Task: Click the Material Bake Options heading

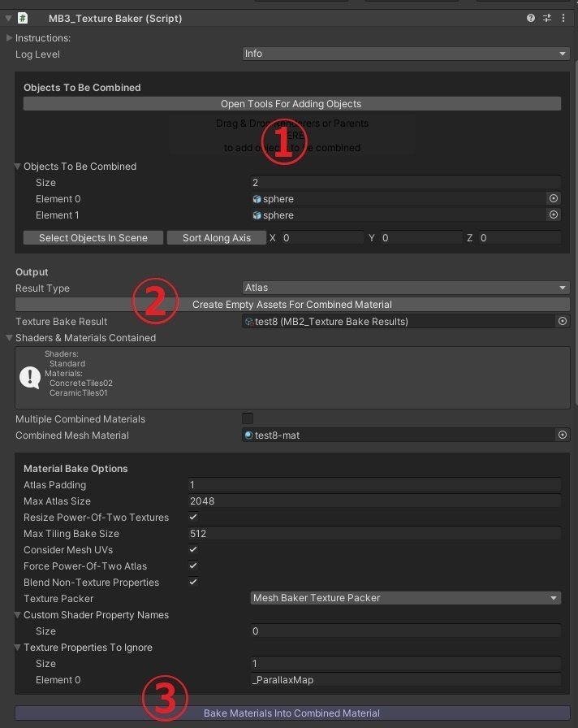Action: pos(75,469)
